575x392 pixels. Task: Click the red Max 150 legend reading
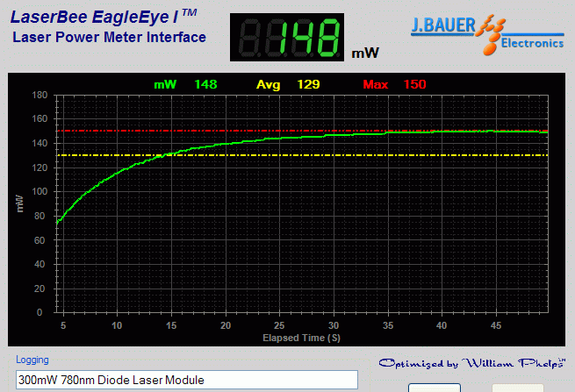[x=394, y=85]
